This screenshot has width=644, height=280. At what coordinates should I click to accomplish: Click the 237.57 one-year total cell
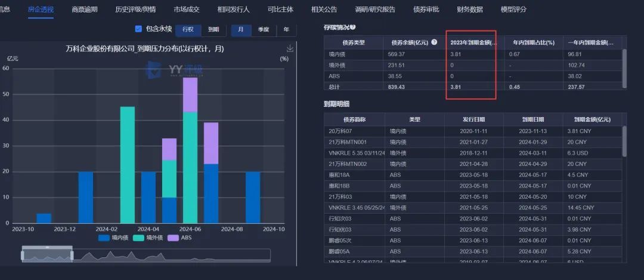click(576, 87)
